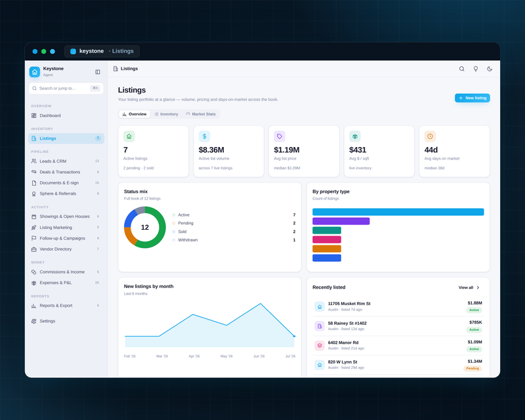Open Sphere & Referrals
This screenshot has width=525, height=420.
pyautogui.click(x=66, y=194)
